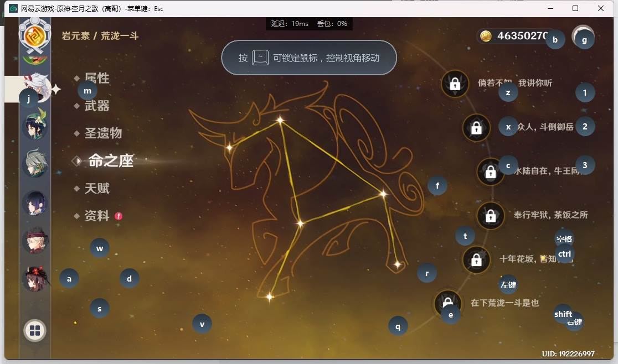Click the locked constellation 斗倒御岳 icon
Image resolution: width=618 pixels, height=364 pixels.
[x=476, y=127]
